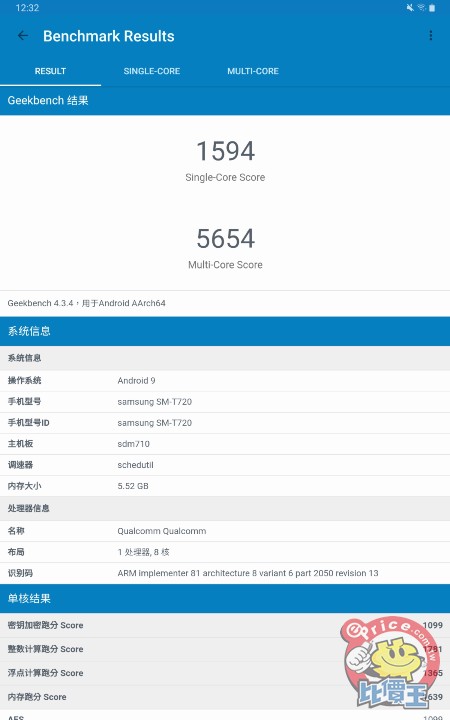Select samsung SM-T720 in 手机型号ID row

point(155,423)
